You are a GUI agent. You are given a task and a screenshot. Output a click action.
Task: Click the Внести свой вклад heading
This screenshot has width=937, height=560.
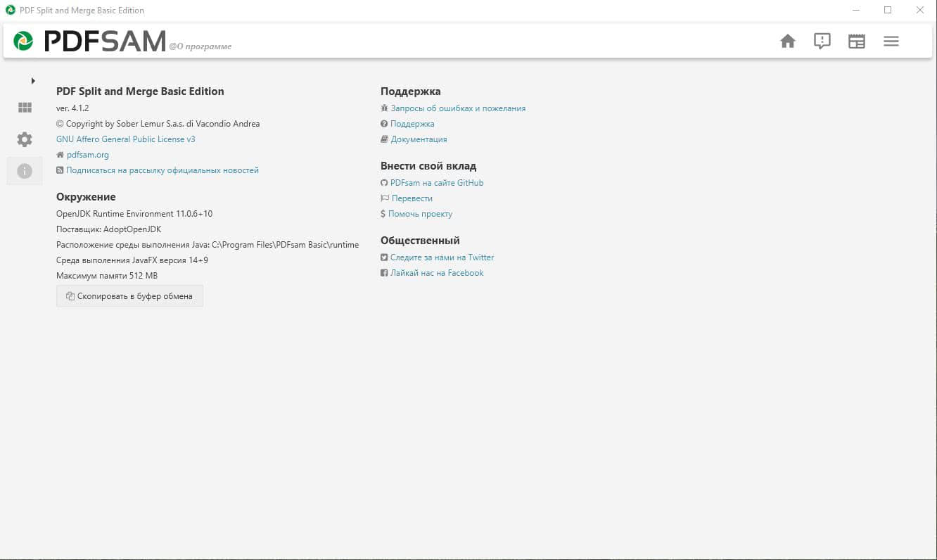[428, 166]
